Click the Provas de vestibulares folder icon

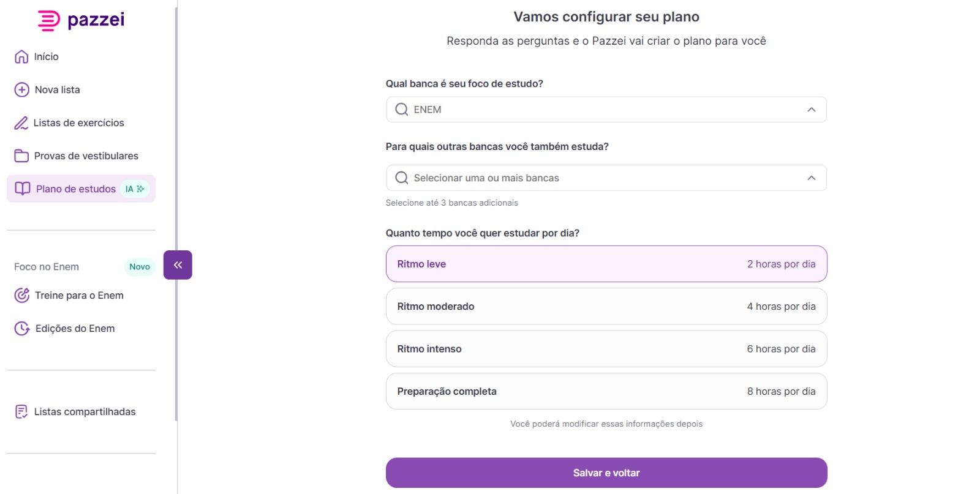(x=21, y=156)
